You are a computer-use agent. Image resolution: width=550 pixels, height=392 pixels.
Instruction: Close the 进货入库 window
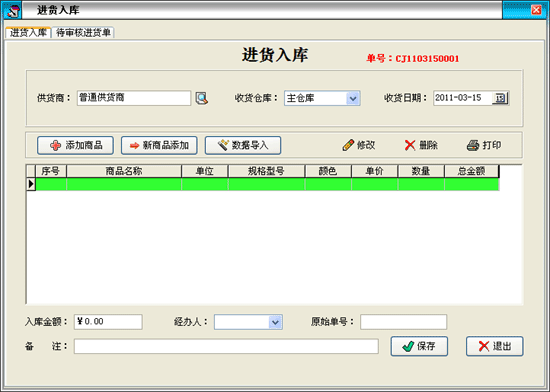click(x=536, y=10)
